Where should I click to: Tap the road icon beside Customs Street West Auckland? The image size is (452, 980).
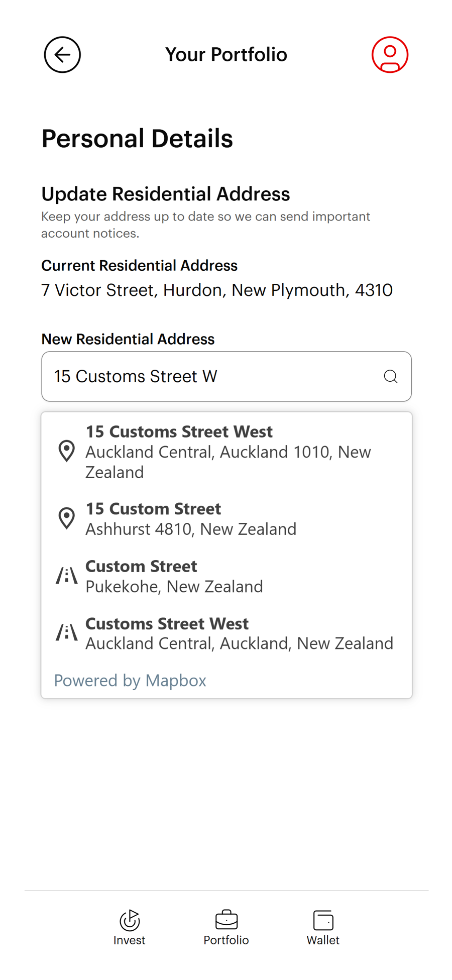coord(66,632)
